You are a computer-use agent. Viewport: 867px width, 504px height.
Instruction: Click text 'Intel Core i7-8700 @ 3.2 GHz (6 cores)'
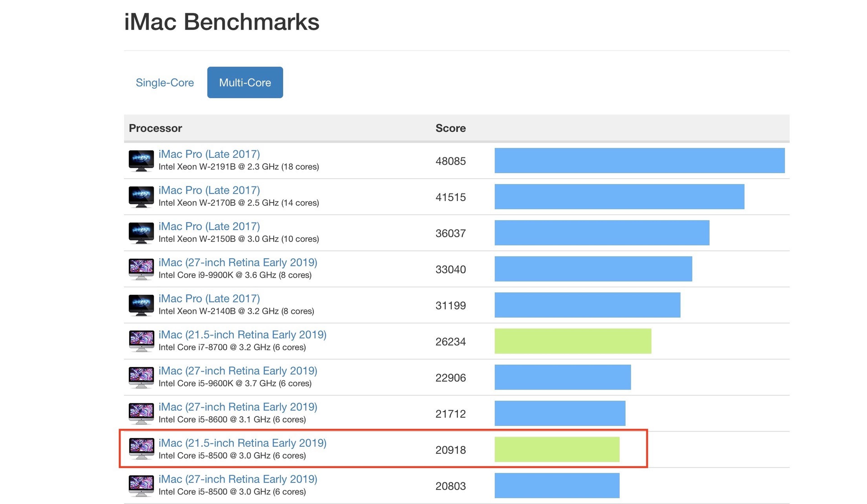click(x=232, y=347)
